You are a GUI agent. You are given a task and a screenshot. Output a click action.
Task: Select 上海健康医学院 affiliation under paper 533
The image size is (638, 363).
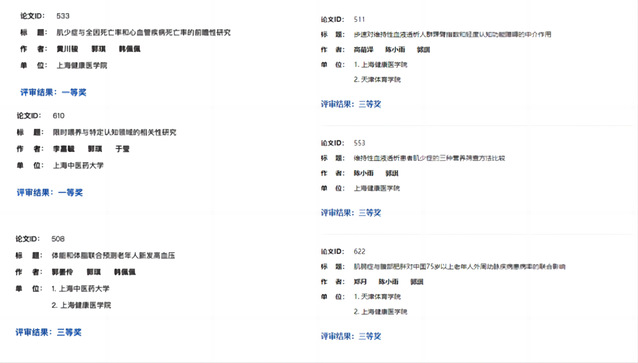click(81, 66)
